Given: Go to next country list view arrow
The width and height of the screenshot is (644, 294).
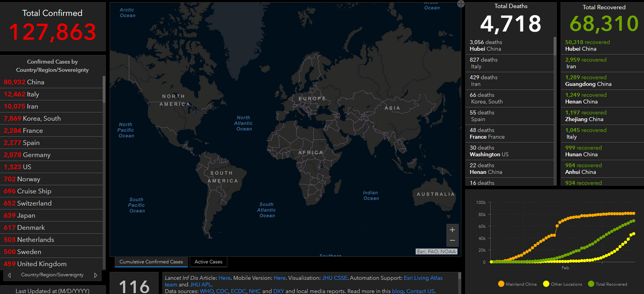Looking at the screenshot, I should point(96,275).
